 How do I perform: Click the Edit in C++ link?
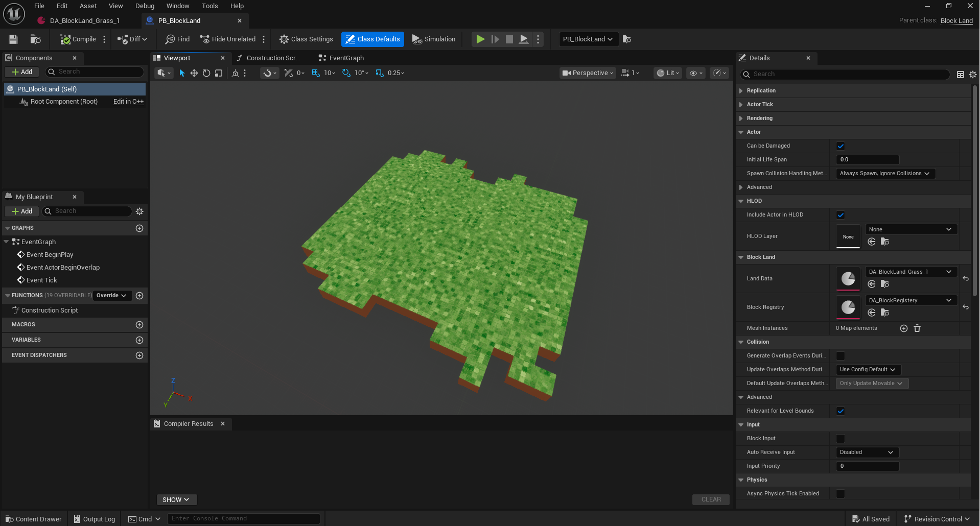[128, 102]
